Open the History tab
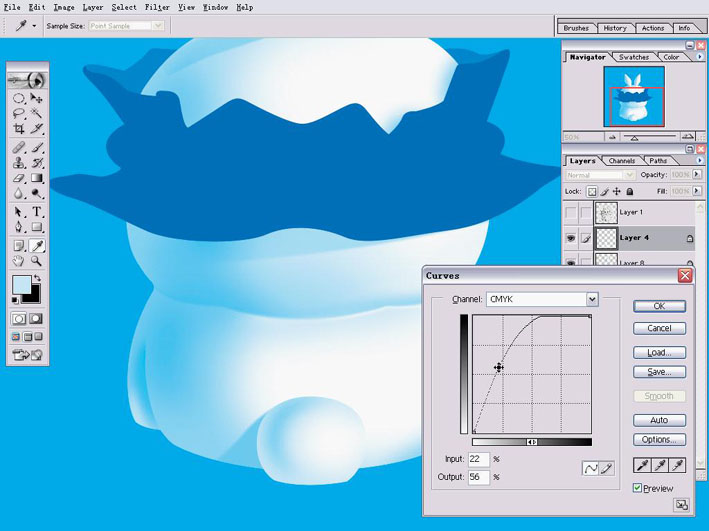 coord(615,28)
